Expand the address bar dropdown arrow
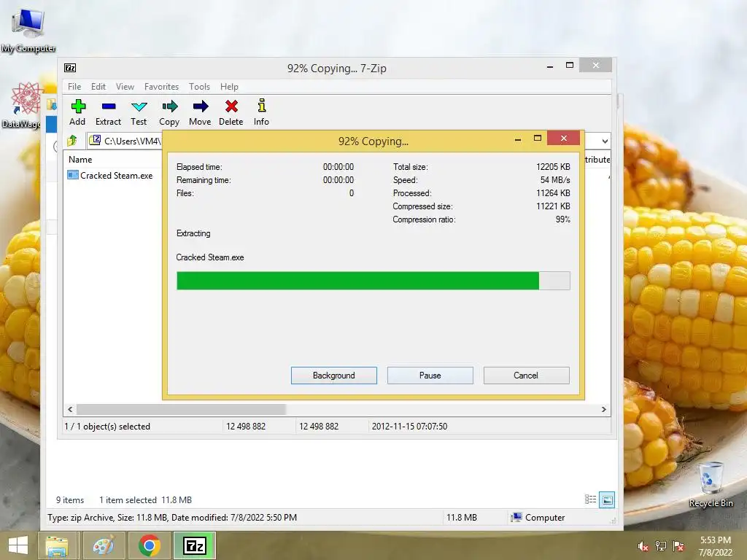747x560 pixels. tap(605, 141)
